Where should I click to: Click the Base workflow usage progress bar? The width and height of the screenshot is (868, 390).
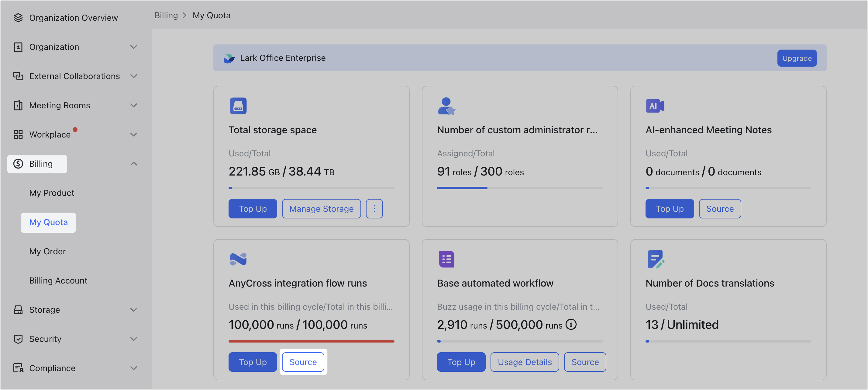click(x=520, y=341)
